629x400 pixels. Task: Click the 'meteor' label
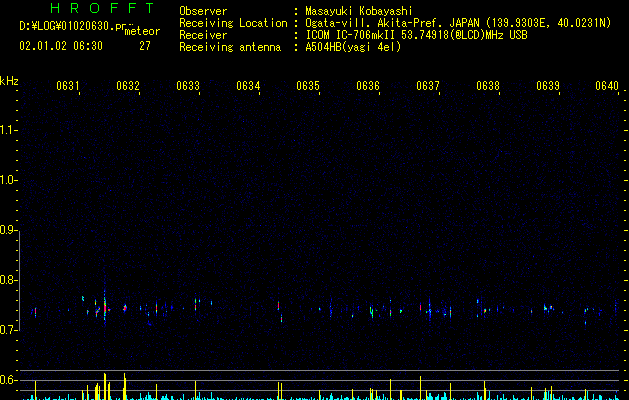pos(142,31)
